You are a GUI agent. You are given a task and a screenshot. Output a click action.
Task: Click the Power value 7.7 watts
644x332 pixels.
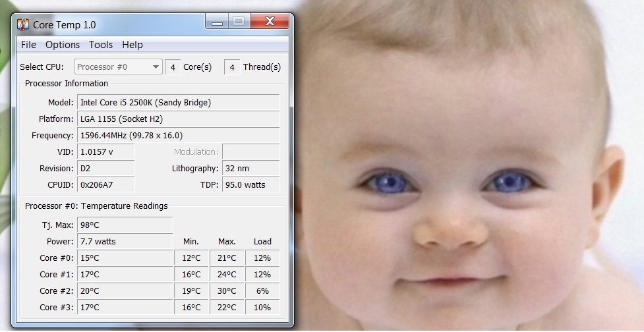click(125, 241)
